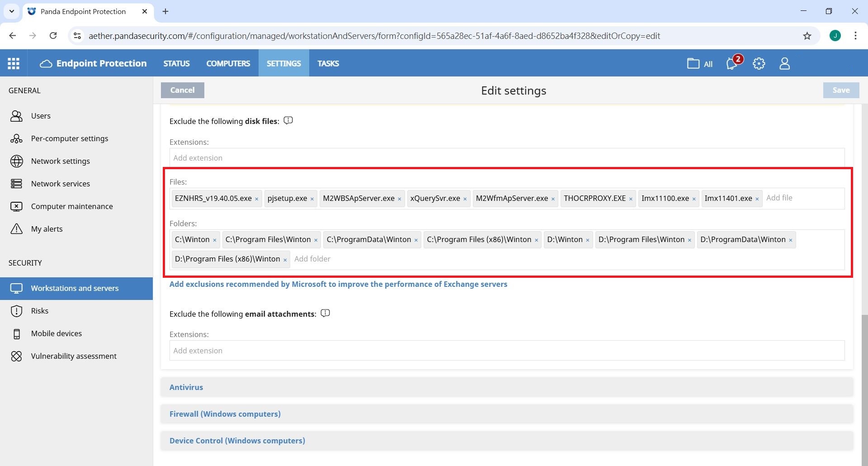Viewport: 868px width, 466px height.
Task: Bookmark this page with the star icon
Action: tap(807, 36)
